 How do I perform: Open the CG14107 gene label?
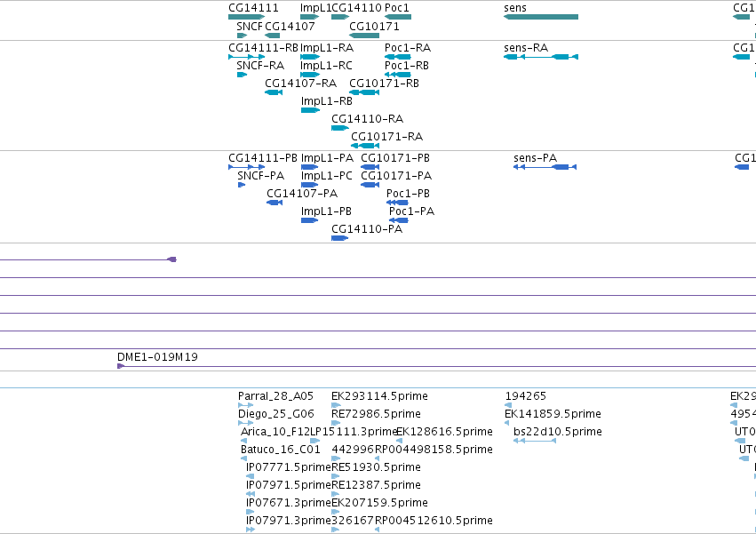coord(290,26)
